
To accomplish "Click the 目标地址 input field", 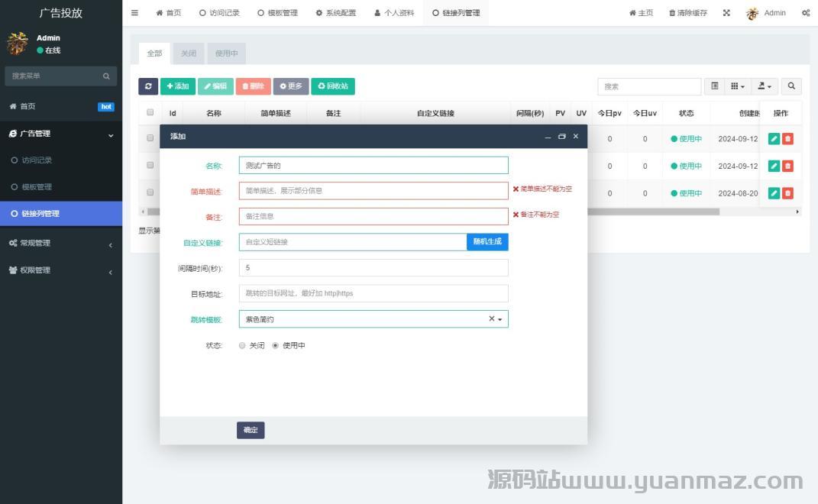I will click(373, 293).
